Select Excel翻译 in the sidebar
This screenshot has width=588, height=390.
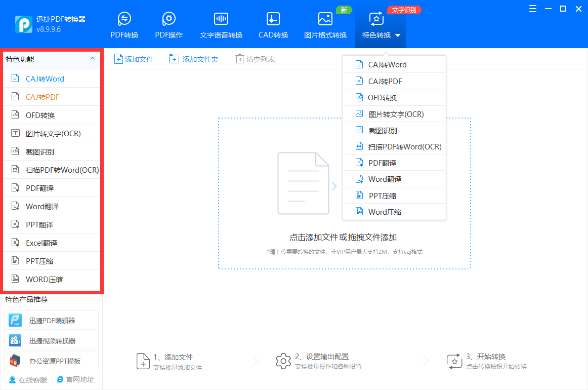coord(52,243)
